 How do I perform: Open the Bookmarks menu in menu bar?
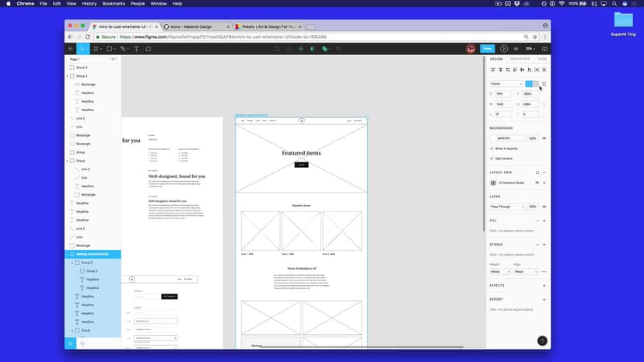click(x=114, y=4)
